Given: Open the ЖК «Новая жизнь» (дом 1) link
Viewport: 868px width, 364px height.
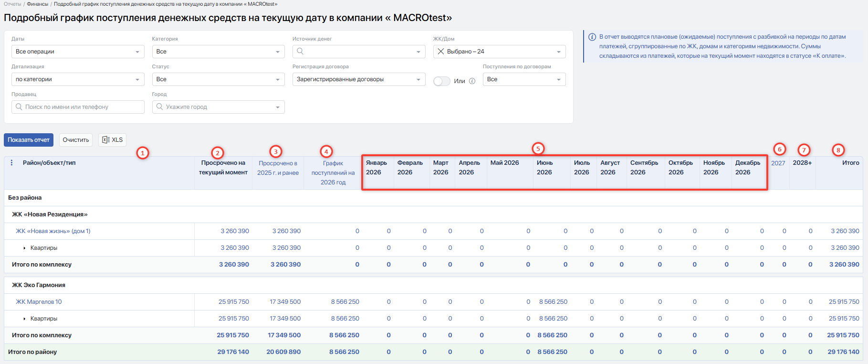Looking at the screenshot, I should (53, 231).
